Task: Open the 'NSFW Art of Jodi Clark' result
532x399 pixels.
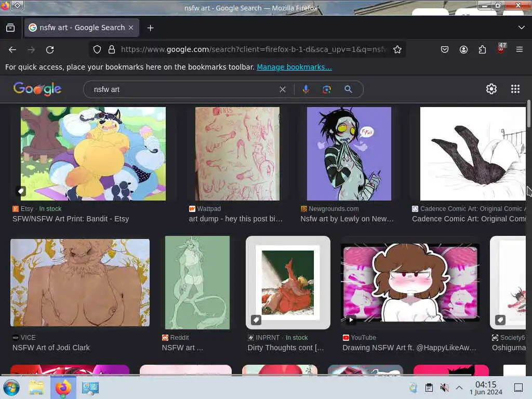Action: (x=51, y=348)
